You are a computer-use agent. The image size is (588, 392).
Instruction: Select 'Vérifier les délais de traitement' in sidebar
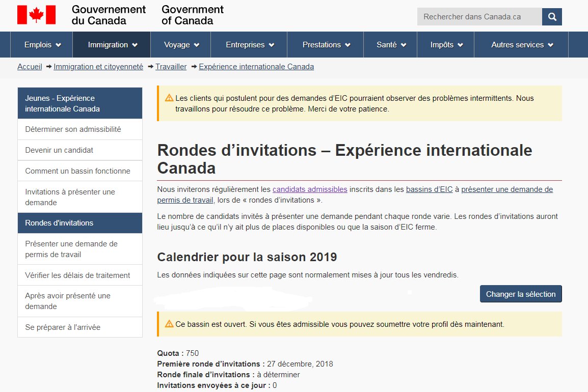(80, 275)
